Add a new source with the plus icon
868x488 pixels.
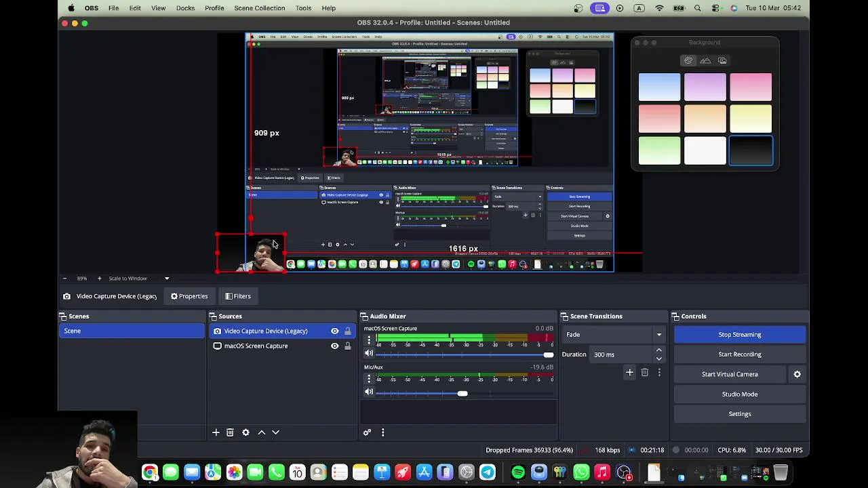pyautogui.click(x=216, y=432)
